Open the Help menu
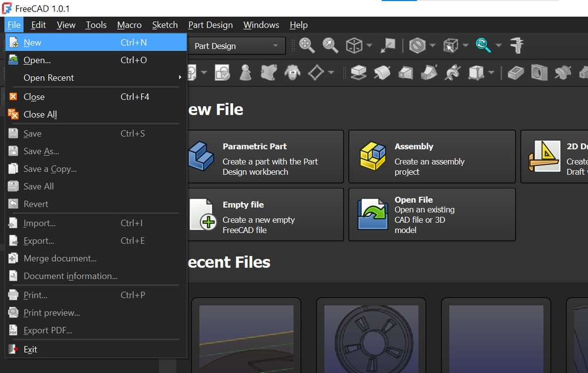The image size is (588, 373). [299, 25]
